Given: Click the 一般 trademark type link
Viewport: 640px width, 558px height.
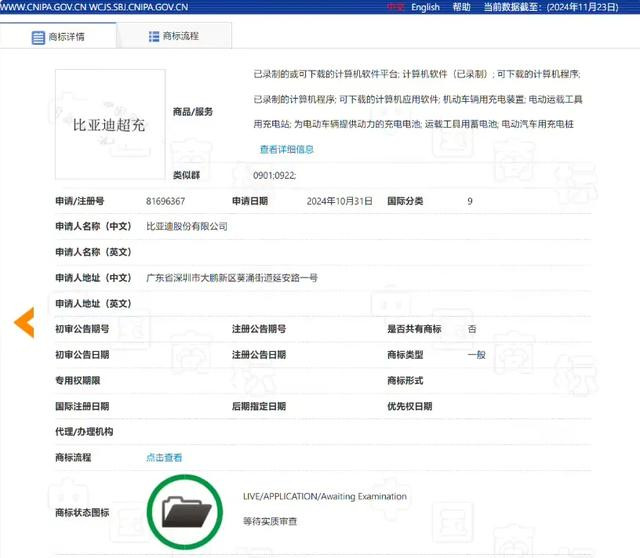Looking at the screenshot, I should pos(476,355).
